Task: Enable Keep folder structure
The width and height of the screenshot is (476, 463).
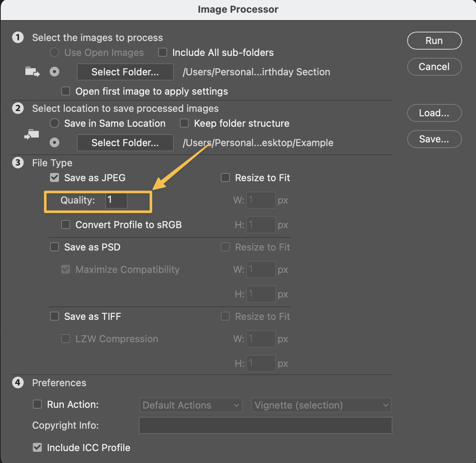Action: pos(184,123)
